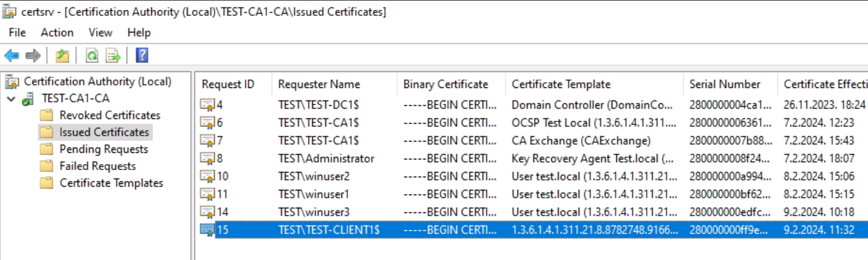Image resolution: width=868 pixels, height=260 pixels.
Task: Click the Pending Requests folder icon
Action: 46,150
